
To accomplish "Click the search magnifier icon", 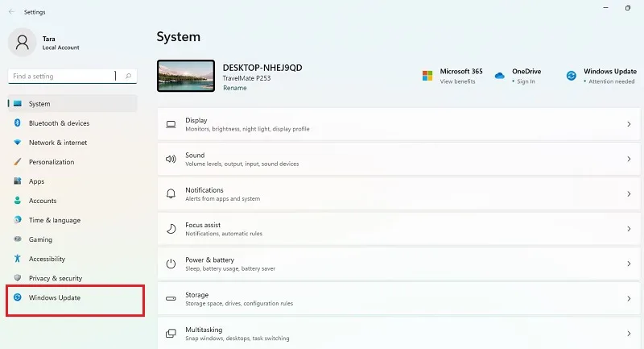I will (x=128, y=76).
